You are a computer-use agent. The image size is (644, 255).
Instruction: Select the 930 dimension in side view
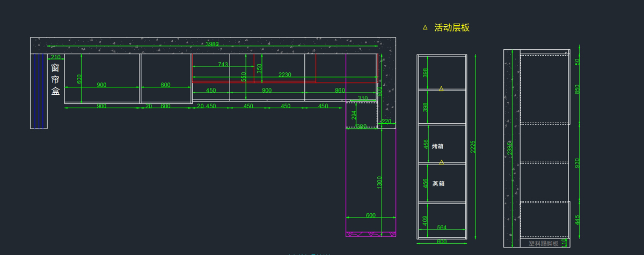577,163
